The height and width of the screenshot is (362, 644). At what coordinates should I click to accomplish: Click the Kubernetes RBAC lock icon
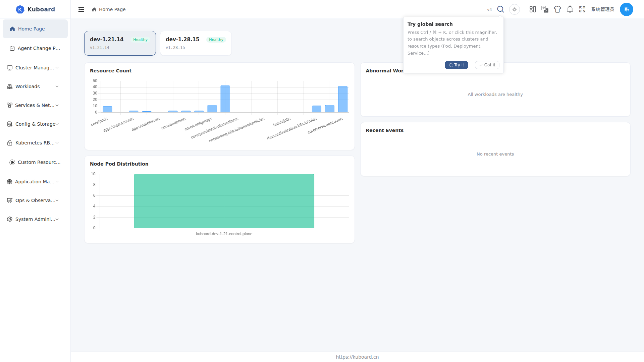coord(10,143)
